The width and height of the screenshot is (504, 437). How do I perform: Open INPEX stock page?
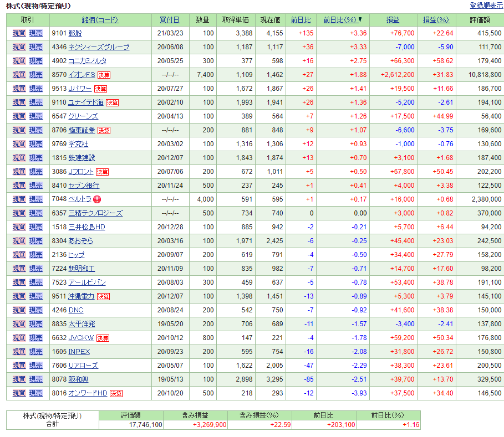(79, 352)
